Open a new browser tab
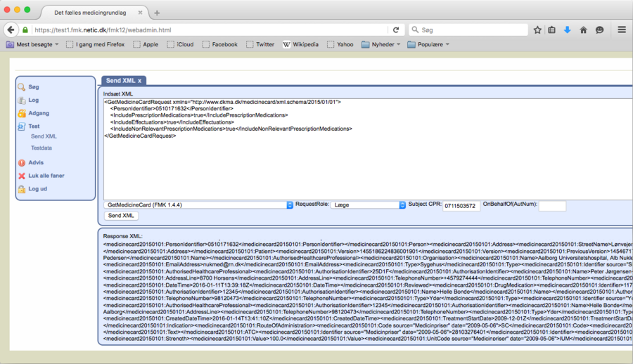Viewport: 633px width, 364px height. [x=157, y=13]
